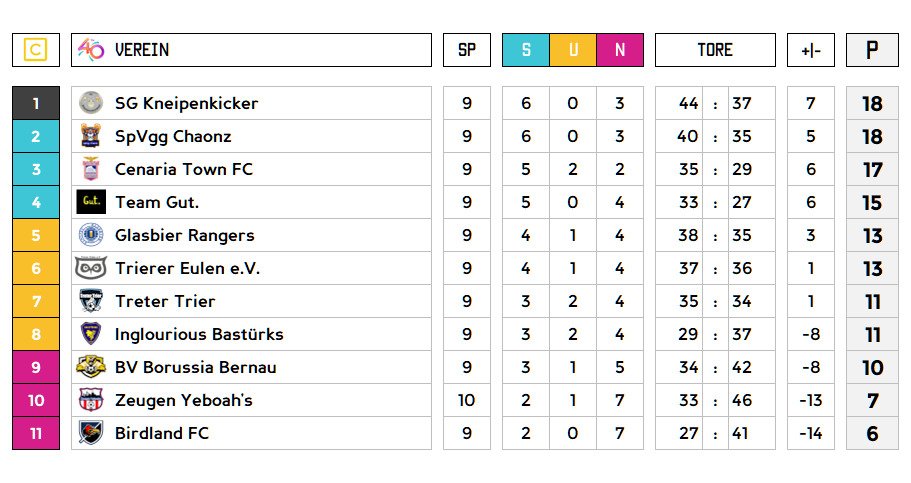Click the TORE column header
Viewport: 911px width, 483px height.
click(715, 50)
